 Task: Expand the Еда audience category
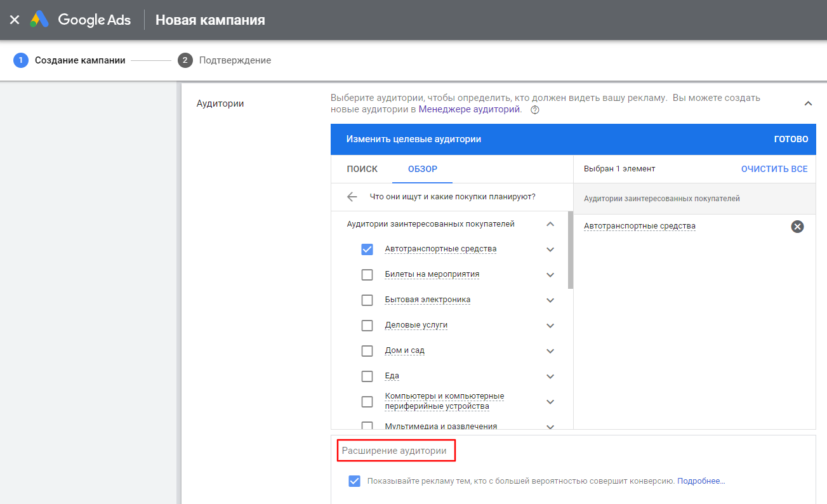point(550,376)
